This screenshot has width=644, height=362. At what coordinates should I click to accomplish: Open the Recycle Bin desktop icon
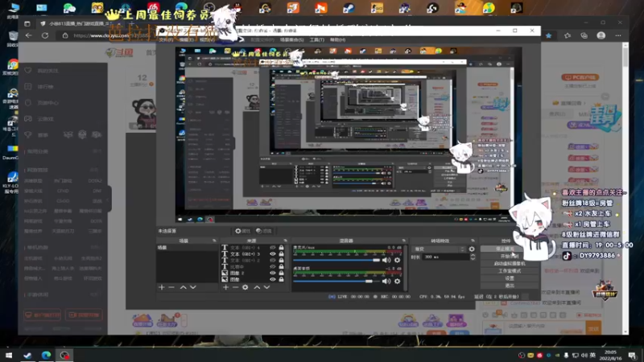click(12, 37)
